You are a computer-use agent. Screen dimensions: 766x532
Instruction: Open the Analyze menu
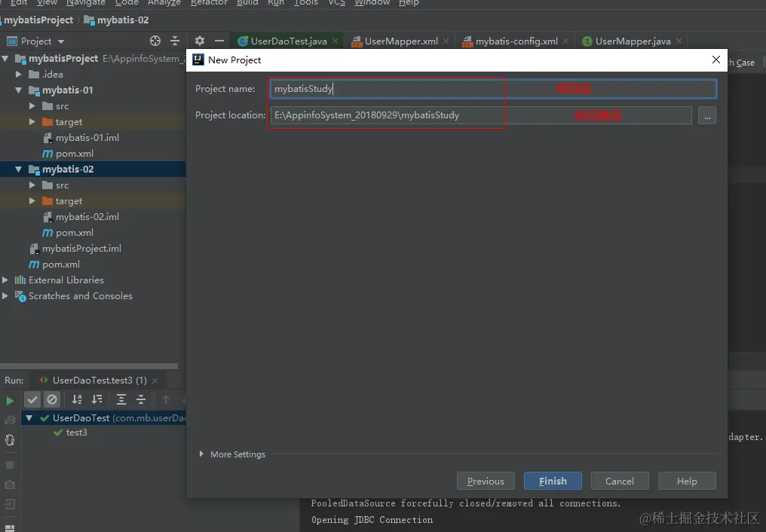pyautogui.click(x=164, y=2)
